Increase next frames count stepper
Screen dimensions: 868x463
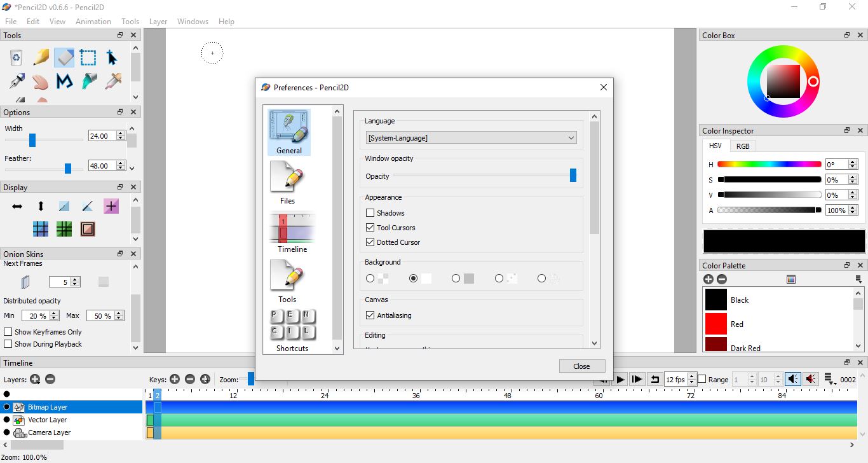tap(76, 279)
